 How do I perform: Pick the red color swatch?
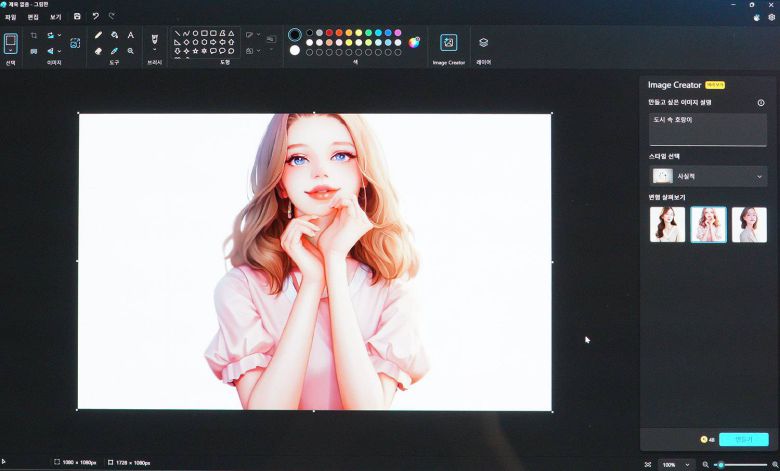[329, 33]
